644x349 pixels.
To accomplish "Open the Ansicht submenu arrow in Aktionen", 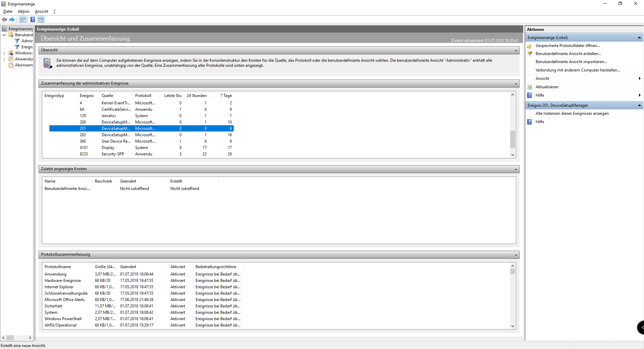I will [640, 79].
